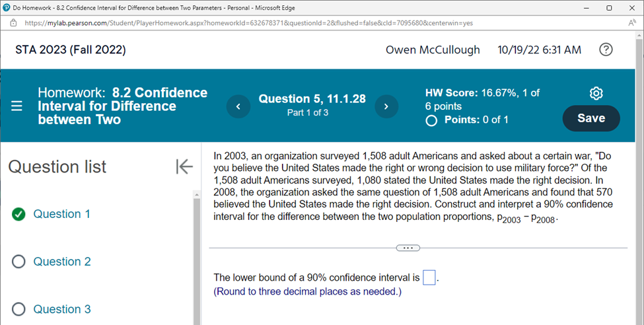Click the Points: 0 of 1 text

point(476,120)
